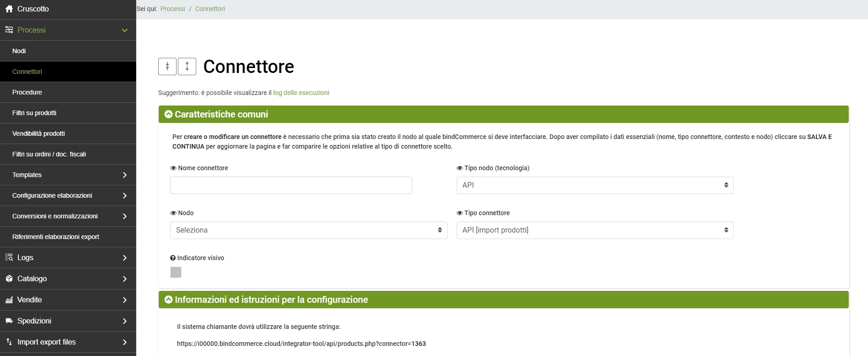Collapse the Informazioni ed istruzioni section

click(x=169, y=300)
